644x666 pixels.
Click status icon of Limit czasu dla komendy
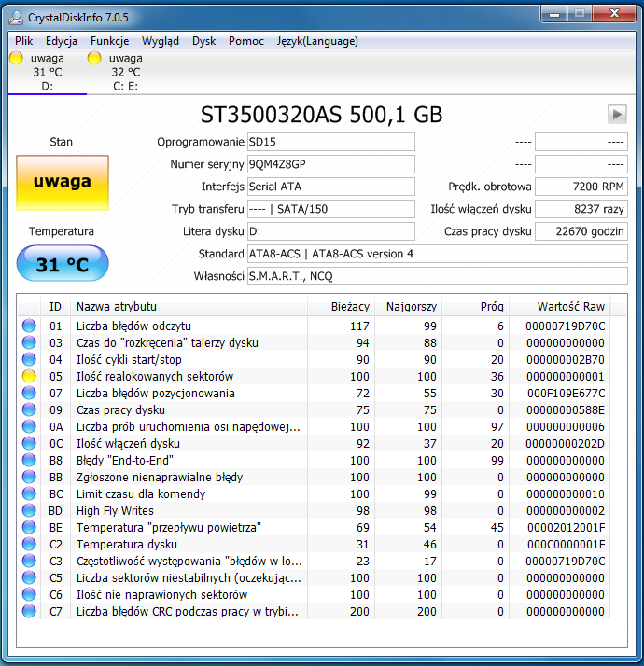tap(29, 493)
